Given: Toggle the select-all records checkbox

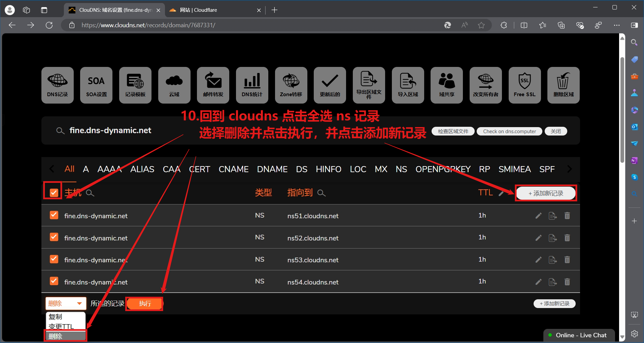Looking at the screenshot, I should coord(54,193).
